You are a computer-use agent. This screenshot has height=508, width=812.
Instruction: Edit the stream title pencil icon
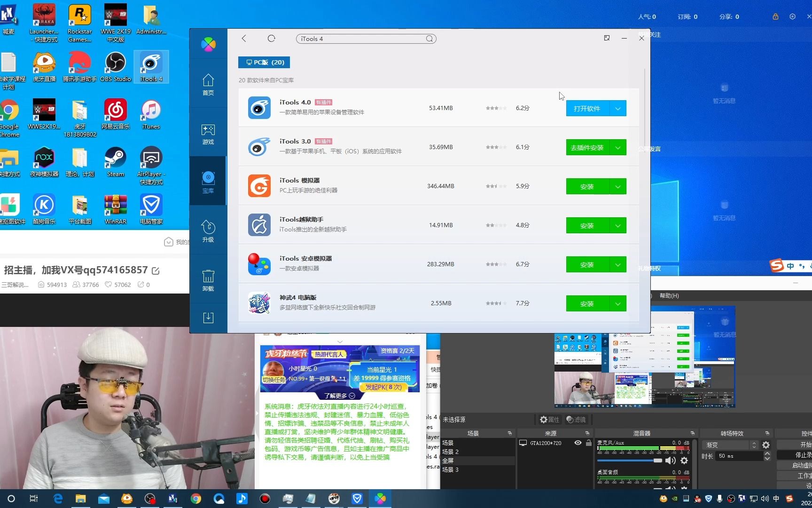tap(156, 270)
